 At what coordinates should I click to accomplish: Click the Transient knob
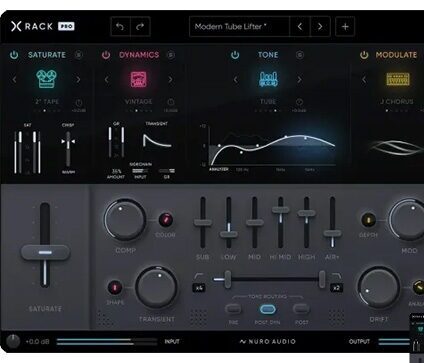point(156,287)
